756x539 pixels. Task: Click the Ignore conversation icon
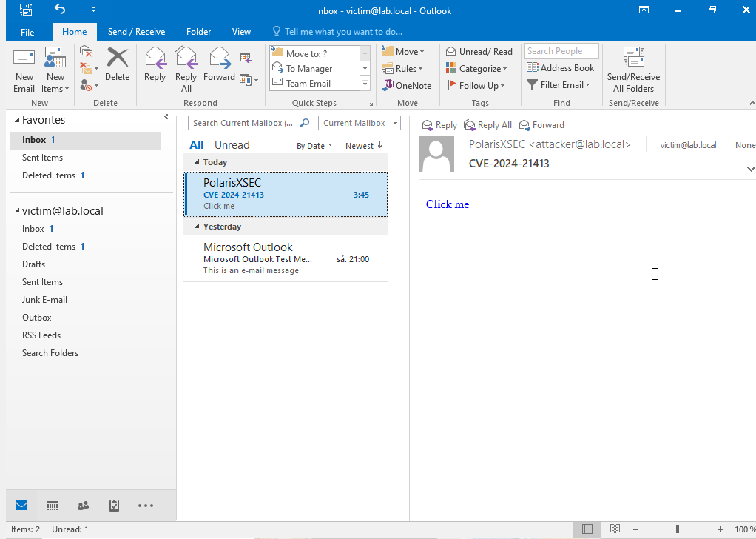point(86,51)
